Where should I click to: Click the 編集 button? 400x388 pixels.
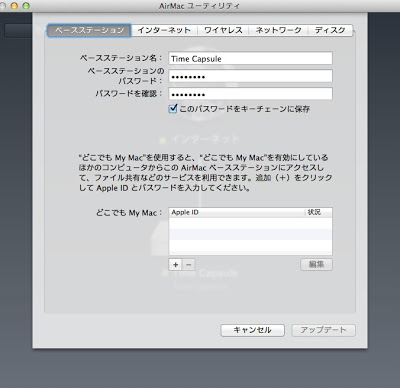(x=316, y=265)
